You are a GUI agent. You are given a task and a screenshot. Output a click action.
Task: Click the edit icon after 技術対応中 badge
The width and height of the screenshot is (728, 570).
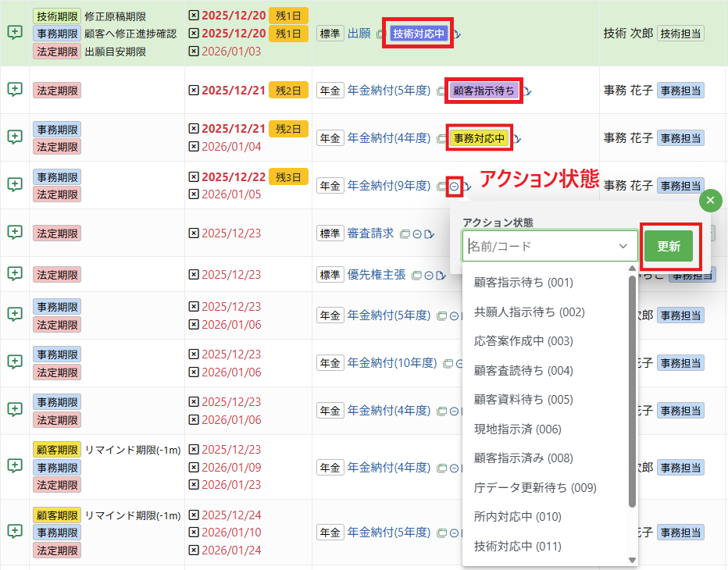click(457, 34)
